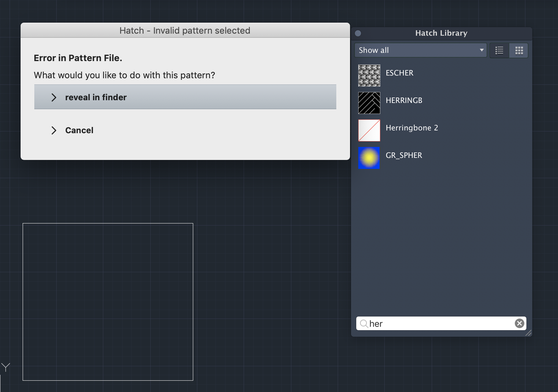Expand the reveal in finder option

(54, 97)
